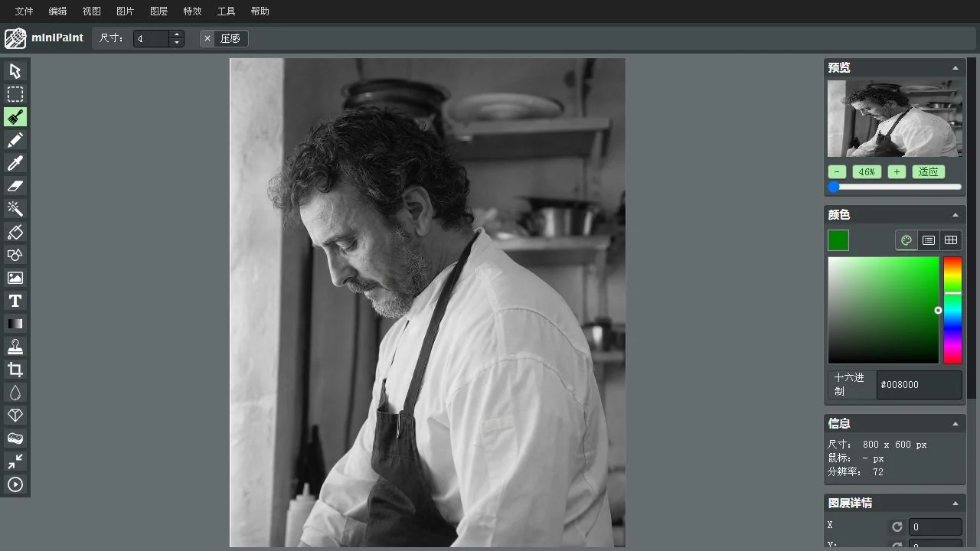The image size is (980, 551).
Task: Open the 编辑 menu
Action: 57,11
